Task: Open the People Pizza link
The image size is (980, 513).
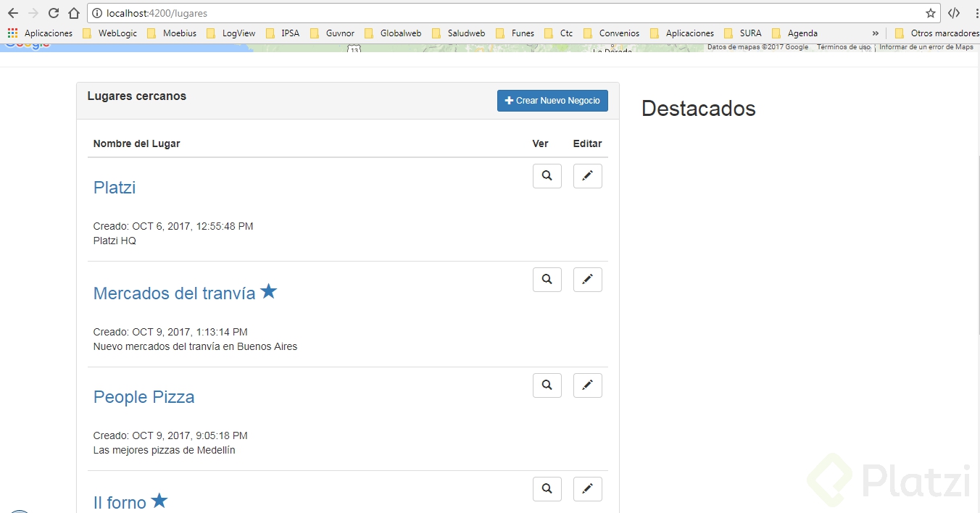Action: click(x=144, y=397)
